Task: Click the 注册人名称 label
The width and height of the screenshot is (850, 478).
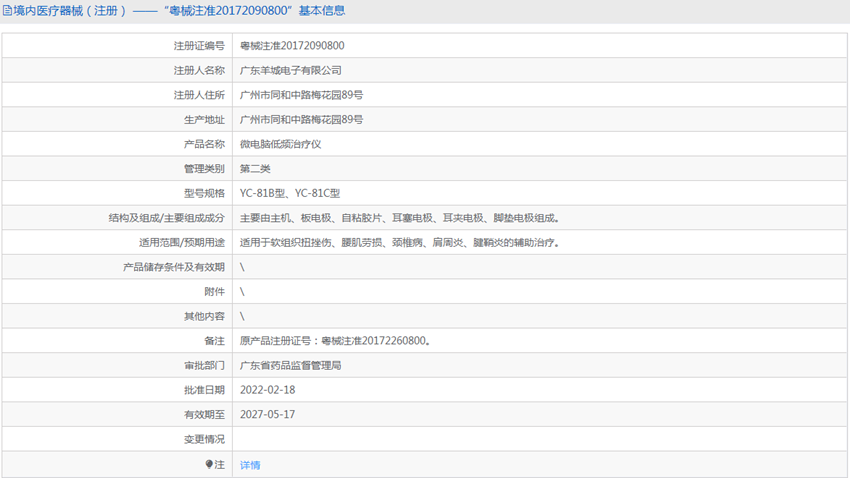Action: [199, 70]
